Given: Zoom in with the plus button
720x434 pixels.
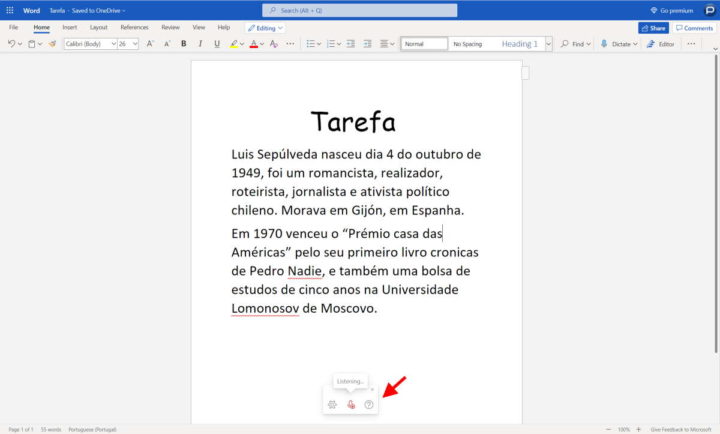Looking at the screenshot, I should point(638,429).
